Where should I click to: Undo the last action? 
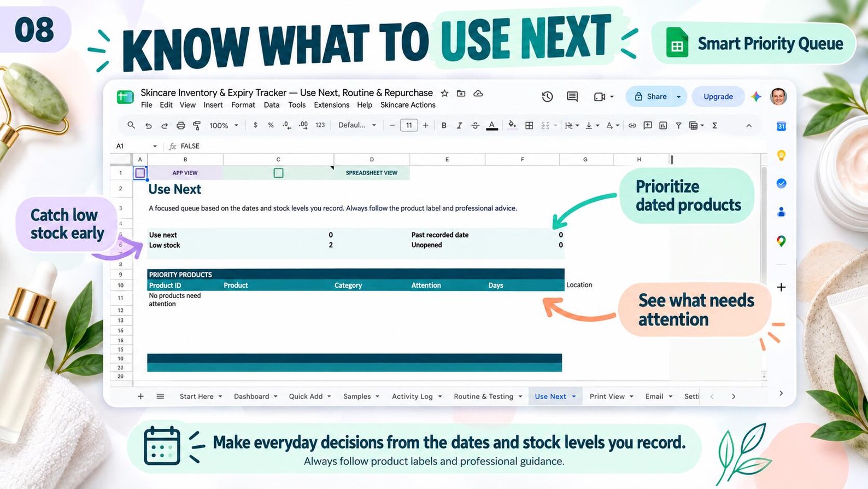(148, 125)
